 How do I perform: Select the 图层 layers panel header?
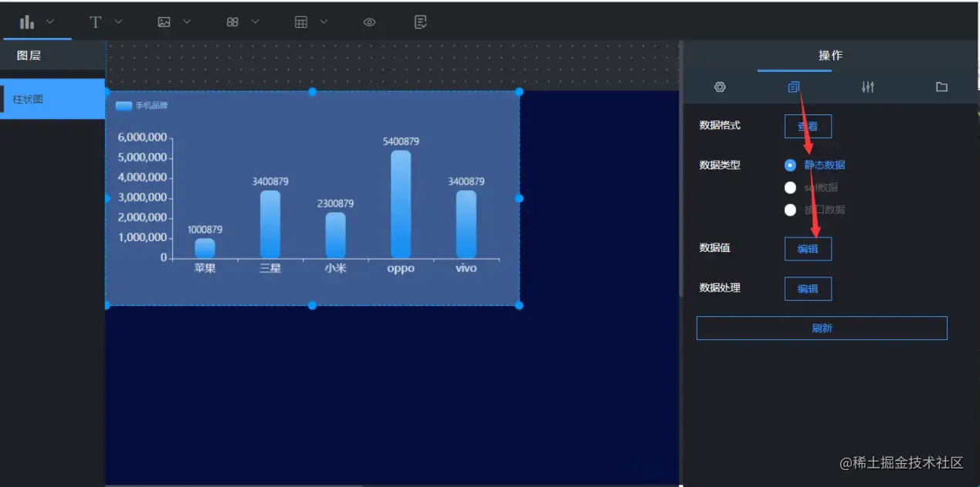coord(29,56)
